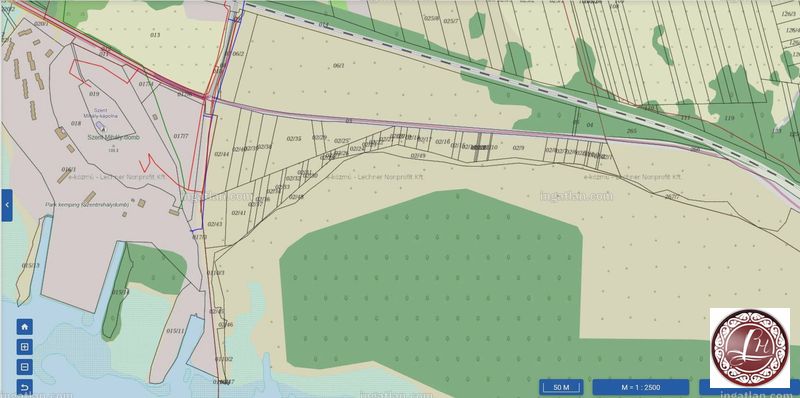Expand the collapsed left side panel
Viewport: 800px width, 398px height.
coord(7,205)
